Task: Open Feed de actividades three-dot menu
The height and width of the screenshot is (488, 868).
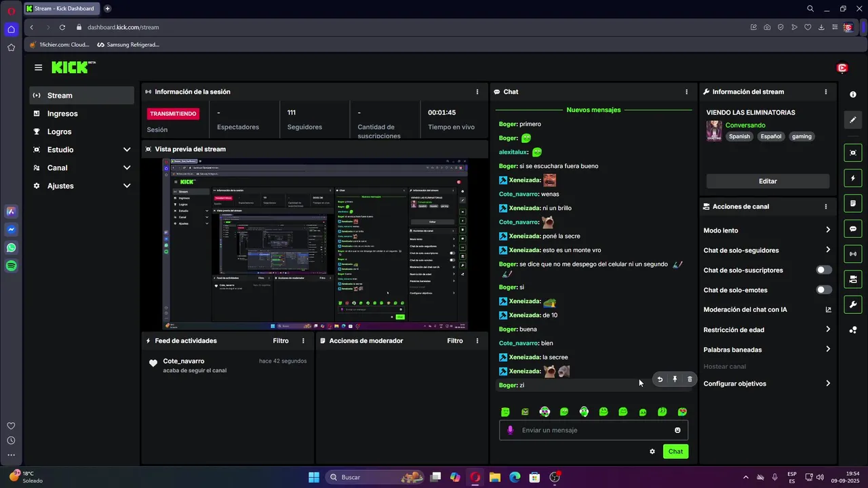Action: [x=303, y=341]
